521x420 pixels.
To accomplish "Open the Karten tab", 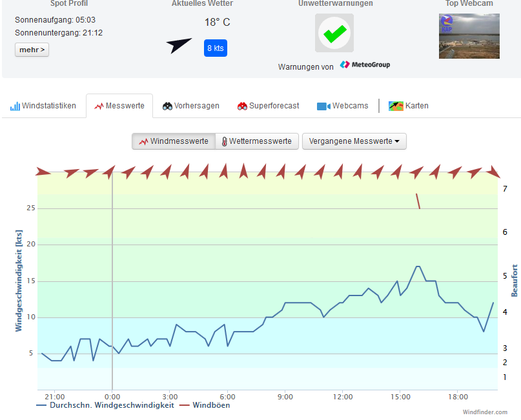I will point(409,106).
